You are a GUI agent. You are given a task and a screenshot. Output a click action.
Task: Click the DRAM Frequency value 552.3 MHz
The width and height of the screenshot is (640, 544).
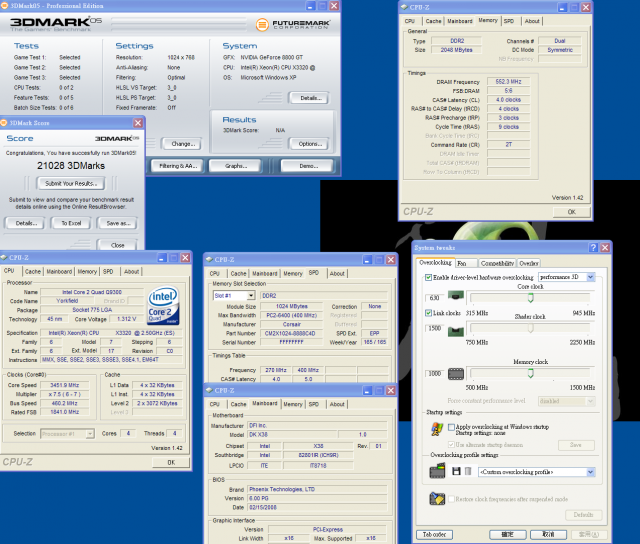[x=509, y=82]
